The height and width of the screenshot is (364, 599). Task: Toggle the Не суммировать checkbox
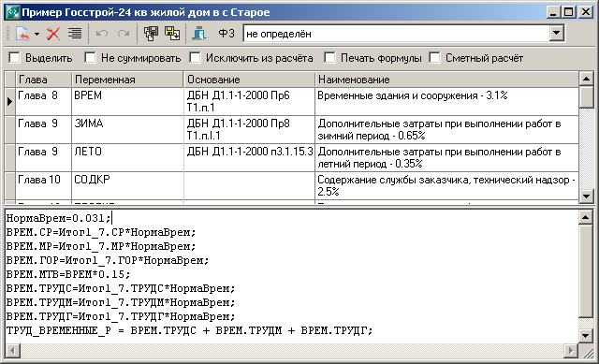click(x=90, y=58)
